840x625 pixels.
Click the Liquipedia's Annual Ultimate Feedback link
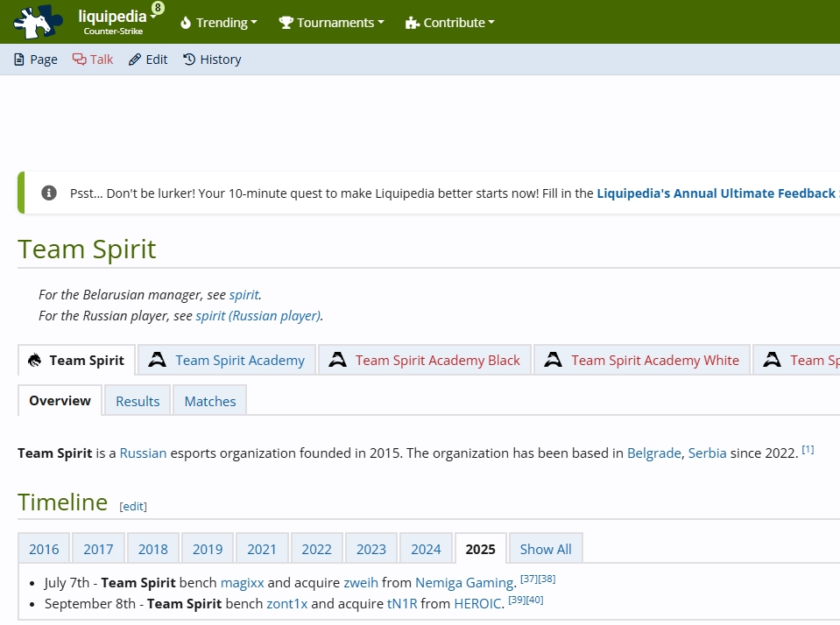(x=716, y=193)
